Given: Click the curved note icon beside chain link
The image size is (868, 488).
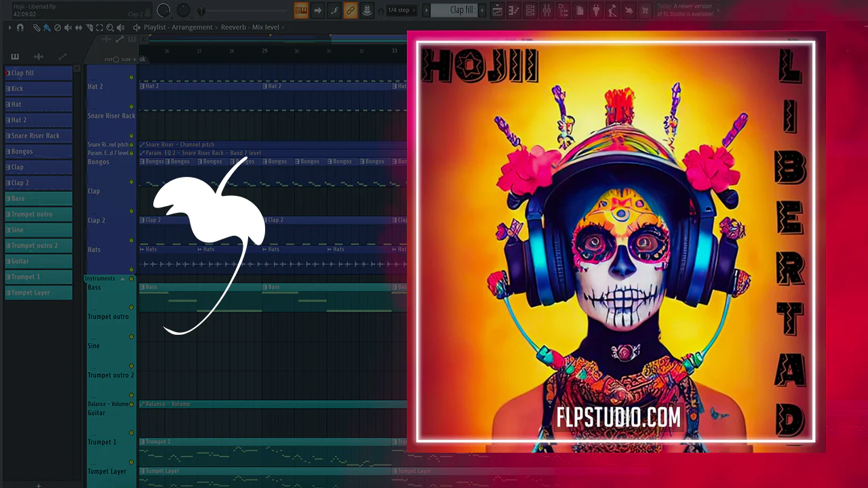Looking at the screenshot, I should point(334,10).
